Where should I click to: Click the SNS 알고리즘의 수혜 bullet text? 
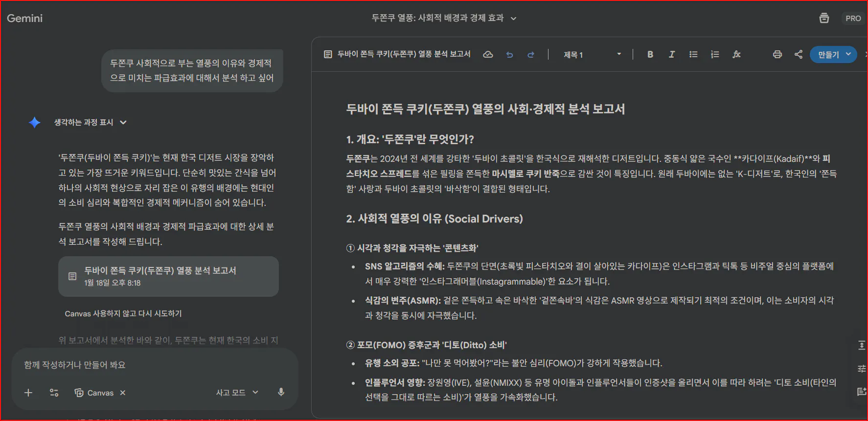pyautogui.click(x=599, y=274)
